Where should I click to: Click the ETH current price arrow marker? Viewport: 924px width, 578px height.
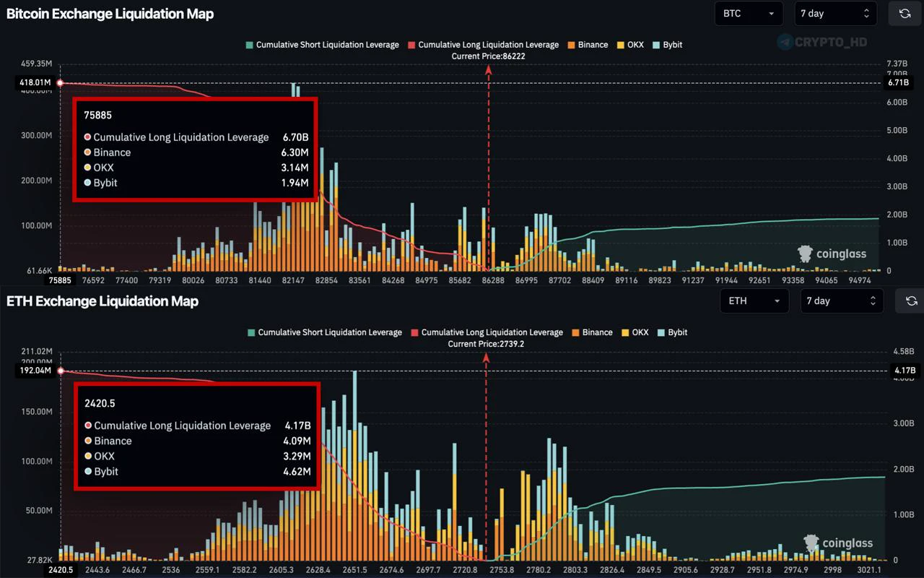pyautogui.click(x=486, y=358)
